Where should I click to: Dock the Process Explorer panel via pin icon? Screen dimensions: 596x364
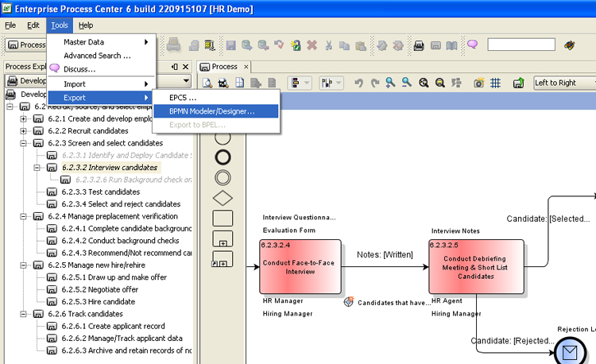click(x=175, y=67)
